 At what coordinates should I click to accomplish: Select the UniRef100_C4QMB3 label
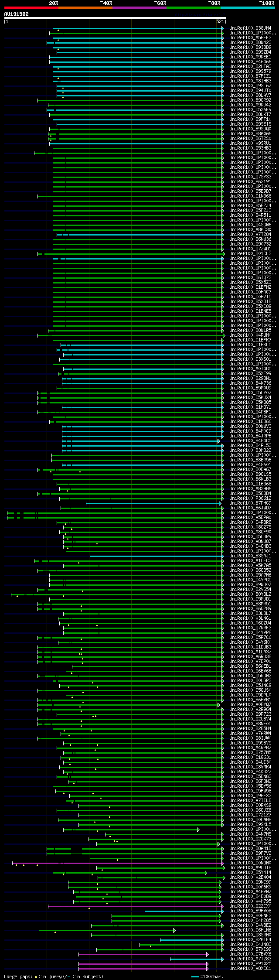pyautogui.click(x=250, y=546)
